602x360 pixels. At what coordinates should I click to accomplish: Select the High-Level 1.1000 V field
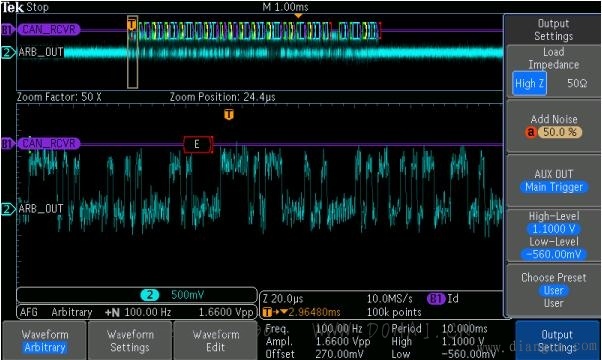point(553,229)
